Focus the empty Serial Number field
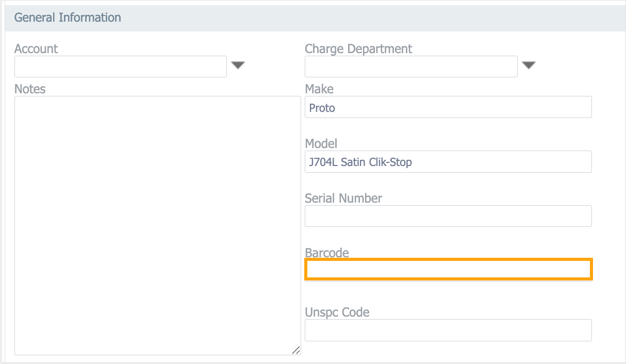The width and height of the screenshot is (626, 364). (x=448, y=217)
